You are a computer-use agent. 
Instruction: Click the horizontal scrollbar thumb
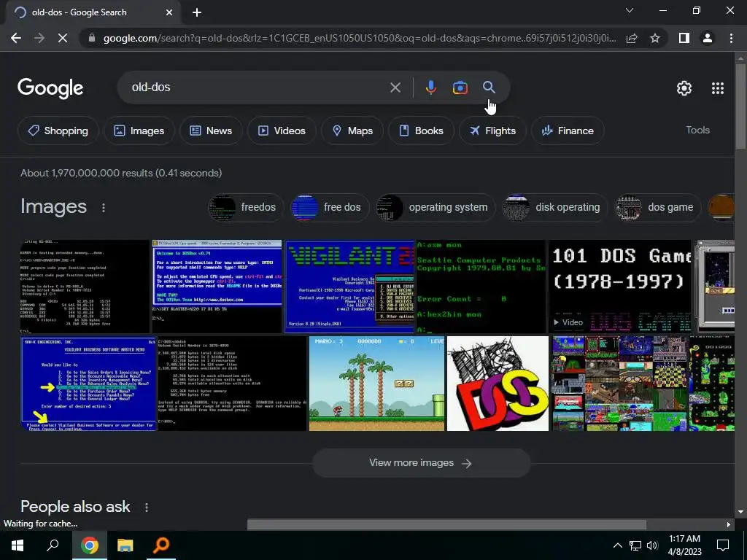pyautogui.click(x=446, y=524)
